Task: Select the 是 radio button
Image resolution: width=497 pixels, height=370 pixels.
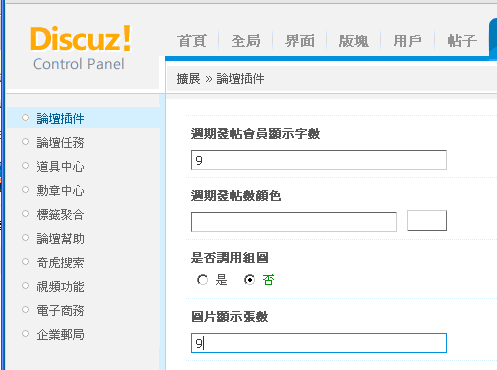Action: coord(202,280)
